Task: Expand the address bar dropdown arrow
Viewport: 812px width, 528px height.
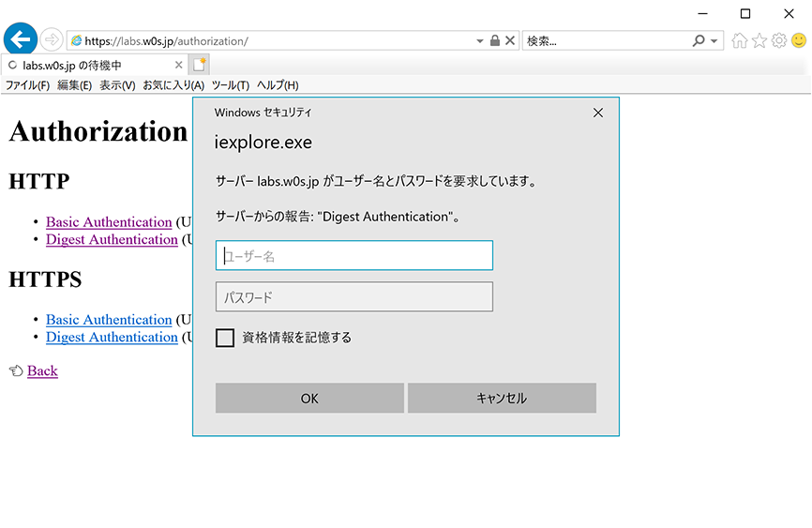Action: pyautogui.click(x=480, y=41)
